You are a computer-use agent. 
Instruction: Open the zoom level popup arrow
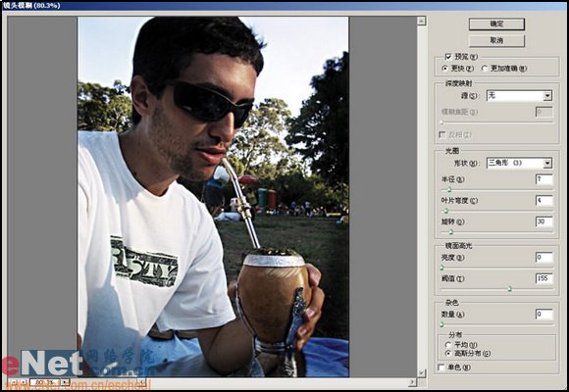[x=65, y=382]
